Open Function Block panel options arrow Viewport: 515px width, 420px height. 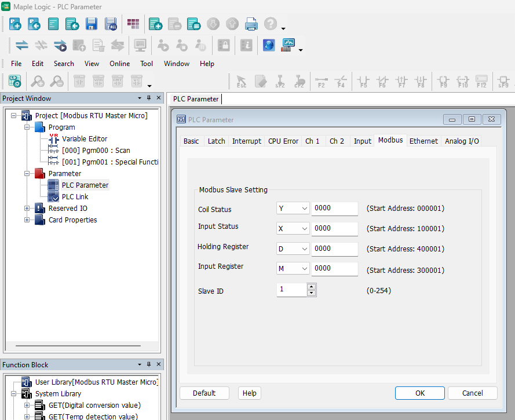tap(140, 364)
